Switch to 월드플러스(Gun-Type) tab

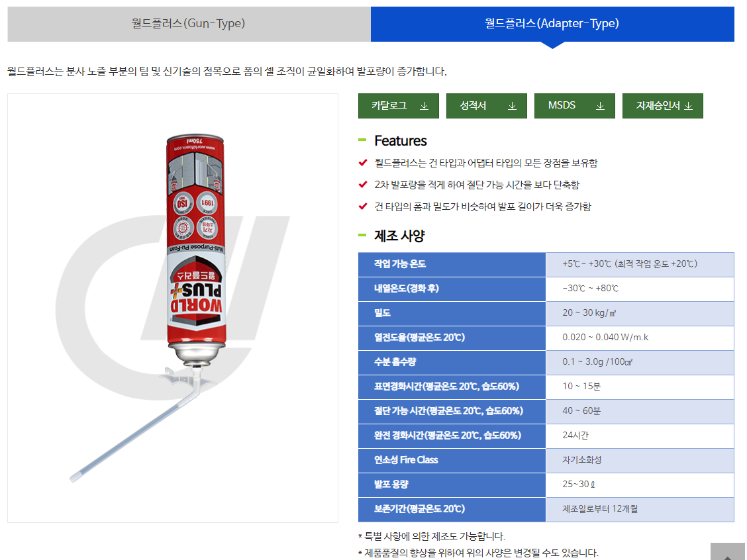click(x=189, y=24)
